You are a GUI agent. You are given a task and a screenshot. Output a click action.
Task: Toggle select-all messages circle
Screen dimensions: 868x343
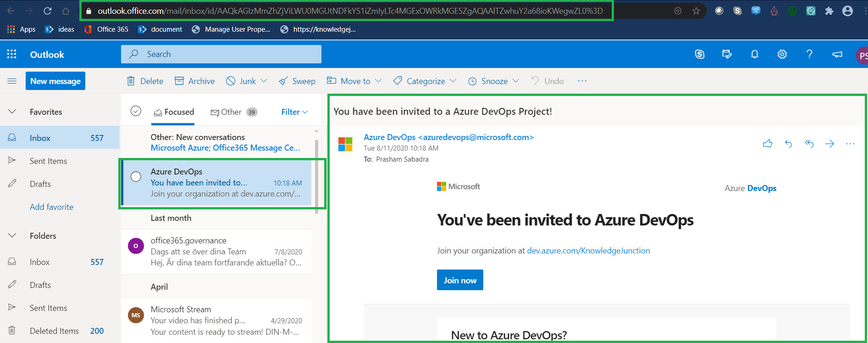click(x=136, y=111)
